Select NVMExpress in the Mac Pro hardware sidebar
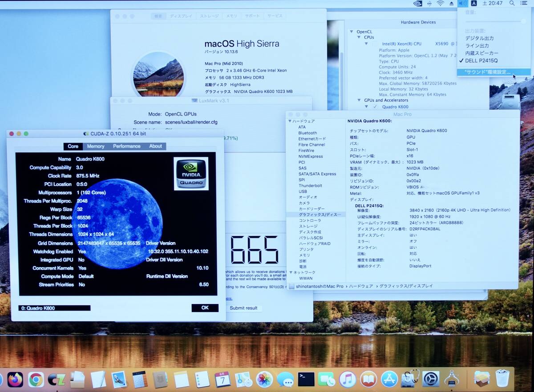Image resolution: width=534 pixels, height=392 pixels. [x=311, y=156]
